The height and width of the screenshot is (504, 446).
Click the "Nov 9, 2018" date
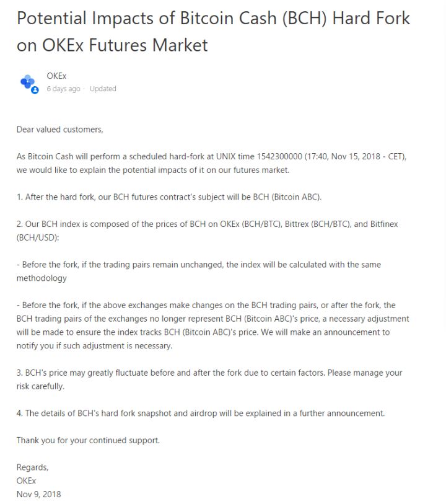coord(38,494)
